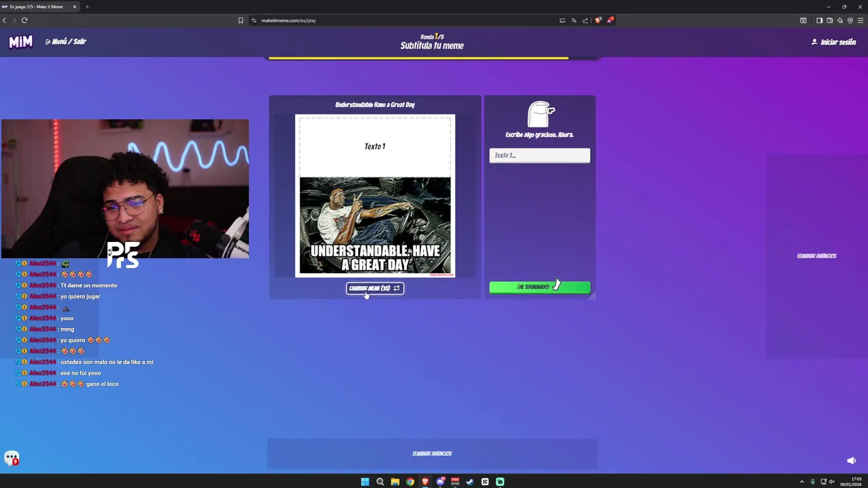Click chat message 'Tt dame un momento'
This screenshot has width=868, height=488.
(x=89, y=285)
